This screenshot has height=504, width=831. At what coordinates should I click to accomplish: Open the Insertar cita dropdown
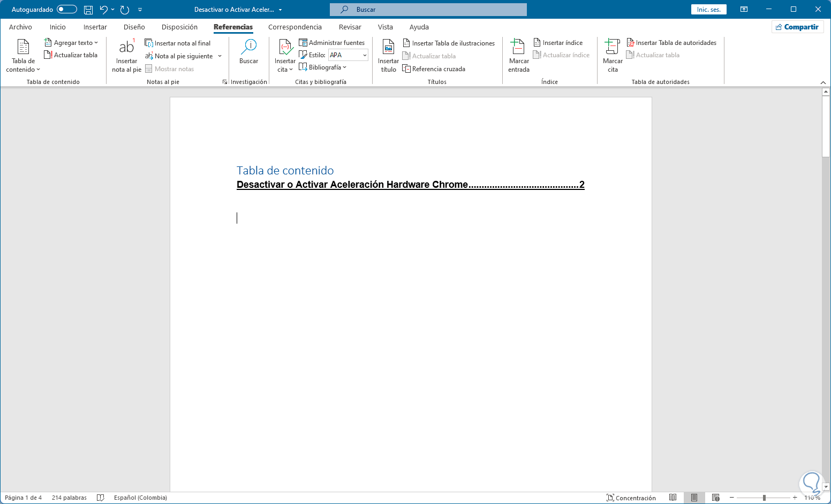[285, 56]
